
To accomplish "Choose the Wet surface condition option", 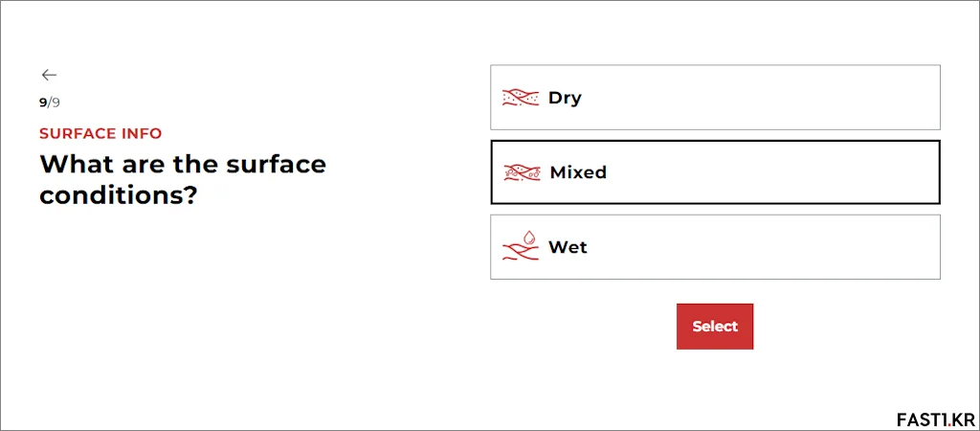I will 715,247.
